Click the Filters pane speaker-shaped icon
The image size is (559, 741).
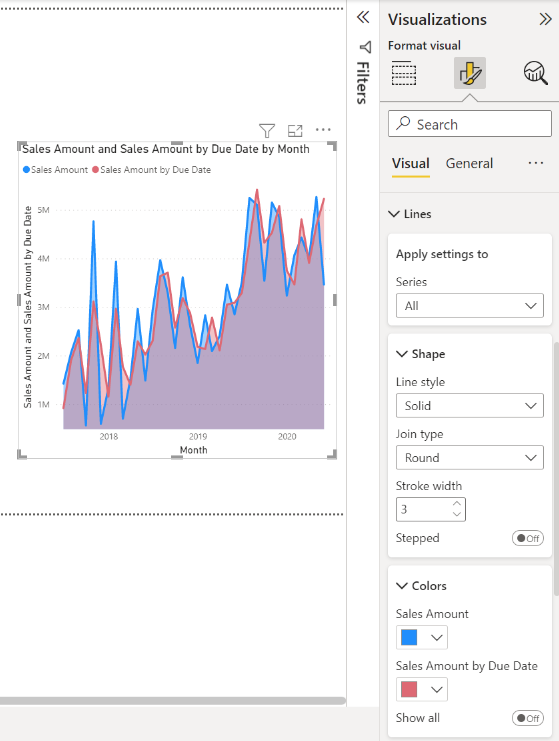(x=365, y=47)
